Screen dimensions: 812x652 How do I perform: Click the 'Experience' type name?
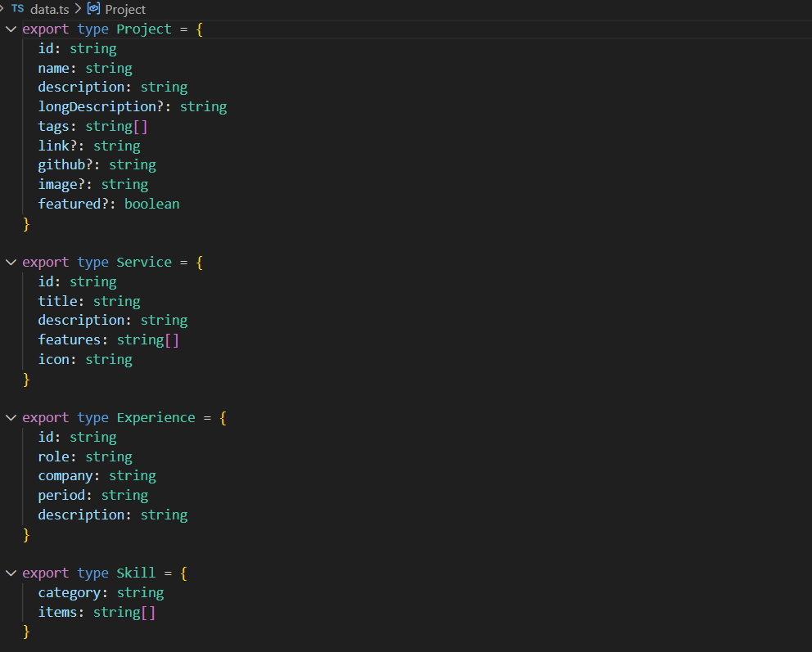(x=156, y=417)
